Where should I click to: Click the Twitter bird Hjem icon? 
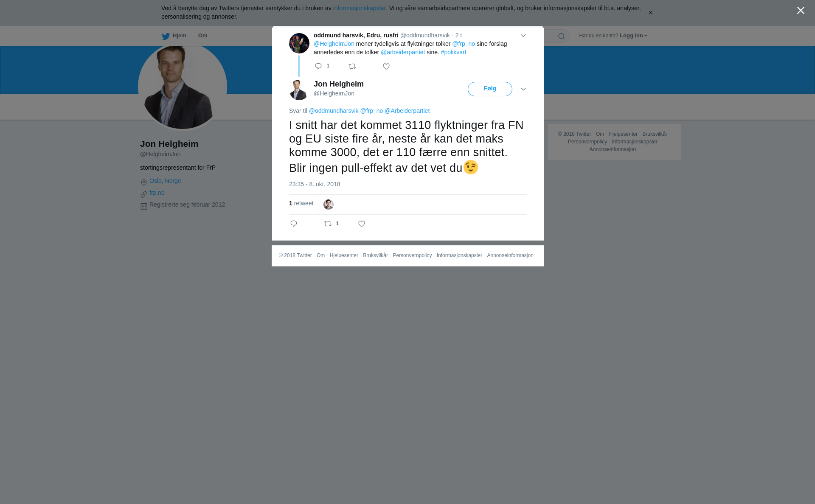[166, 36]
